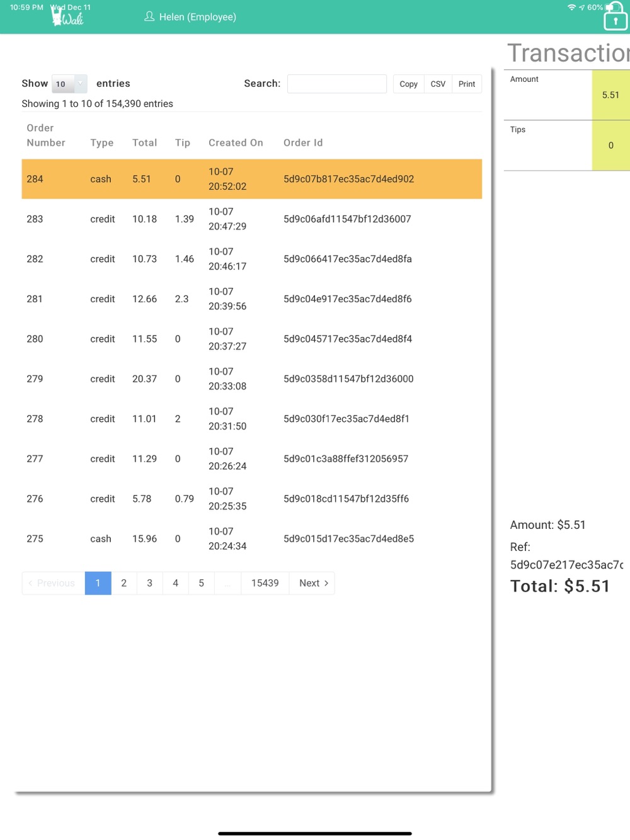Go to pagination page 1

98,583
